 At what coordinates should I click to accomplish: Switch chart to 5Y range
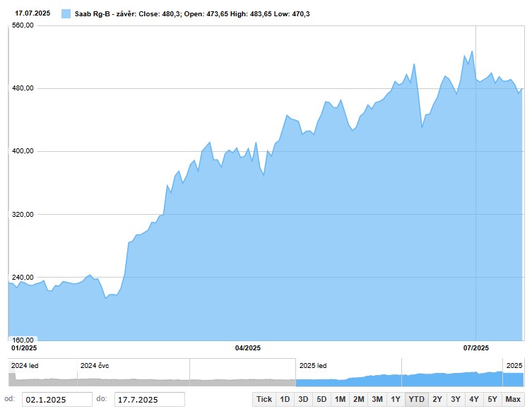492,399
